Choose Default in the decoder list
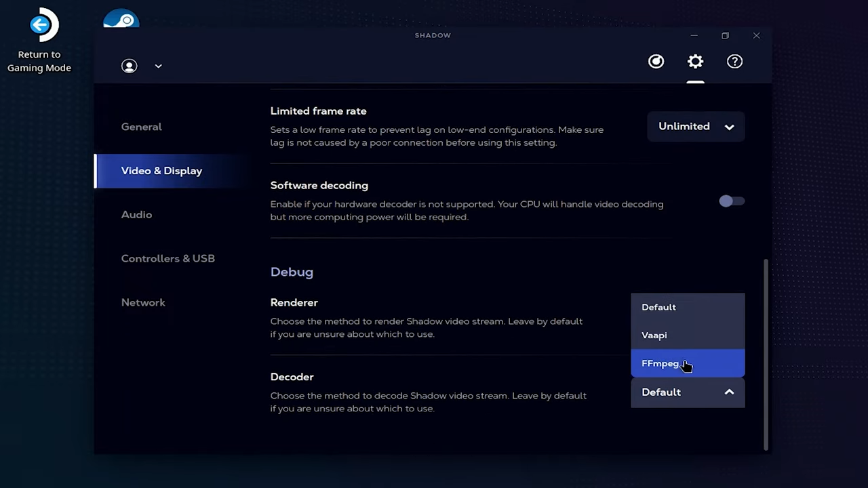868x488 pixels. click(x=688, y=307)
